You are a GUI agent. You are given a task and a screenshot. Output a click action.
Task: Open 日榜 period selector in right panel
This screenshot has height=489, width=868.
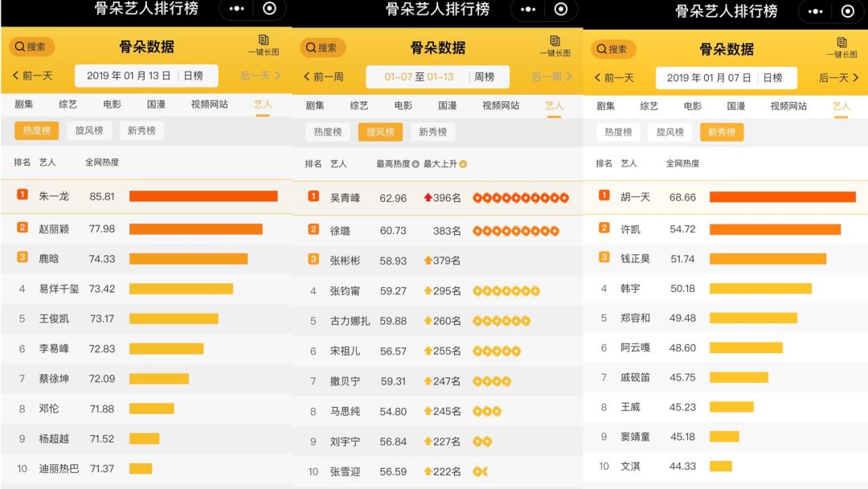point(772,78)
